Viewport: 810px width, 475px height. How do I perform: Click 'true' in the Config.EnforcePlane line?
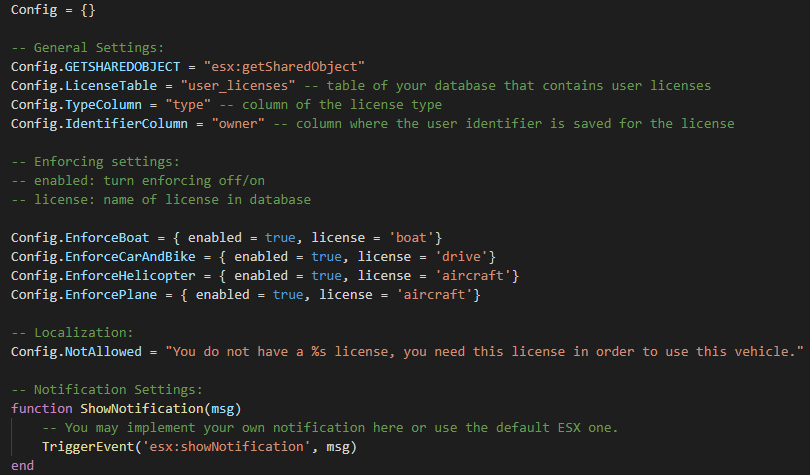pos(287,294)
